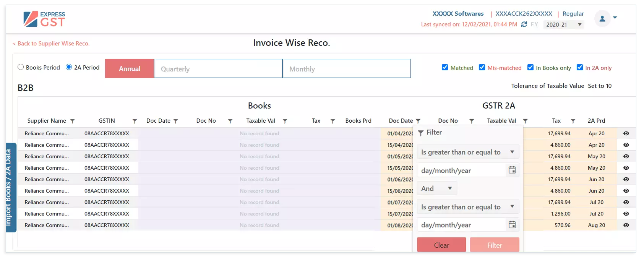Open the Books Doc Date filter icon

(176, 121)
